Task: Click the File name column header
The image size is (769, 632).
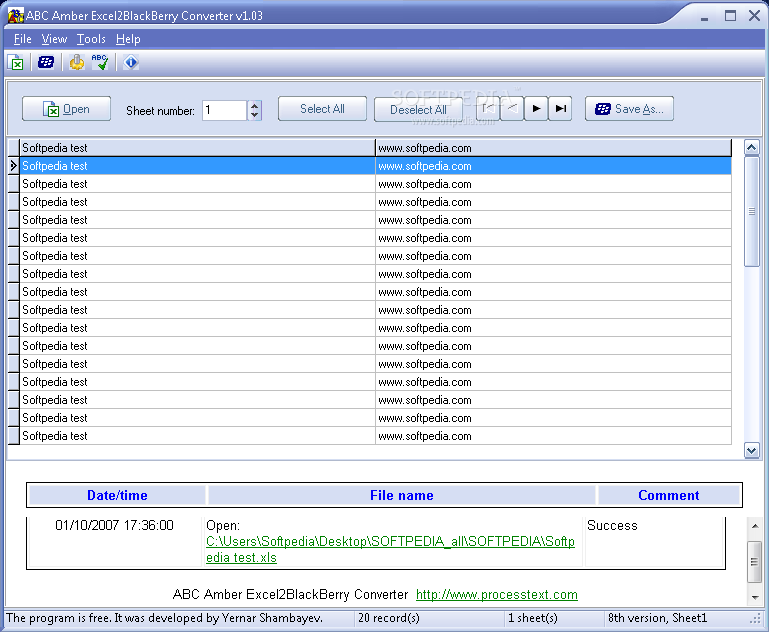Action: 402,495
